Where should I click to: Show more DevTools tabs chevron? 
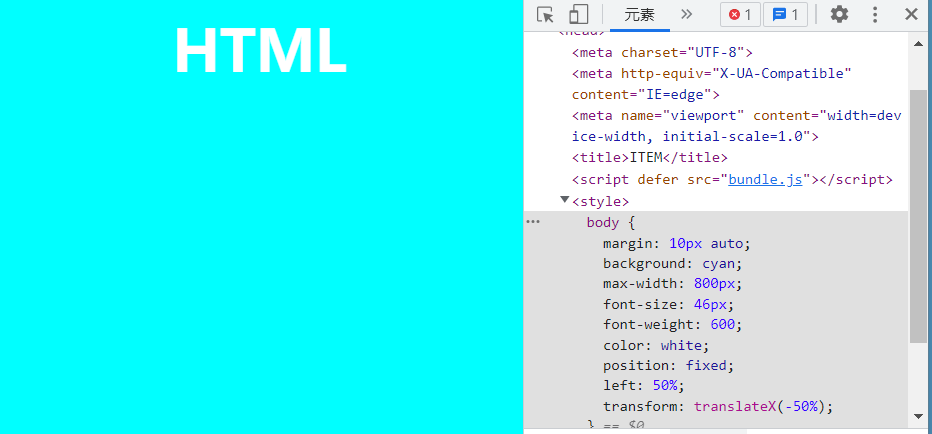[687, 14]
